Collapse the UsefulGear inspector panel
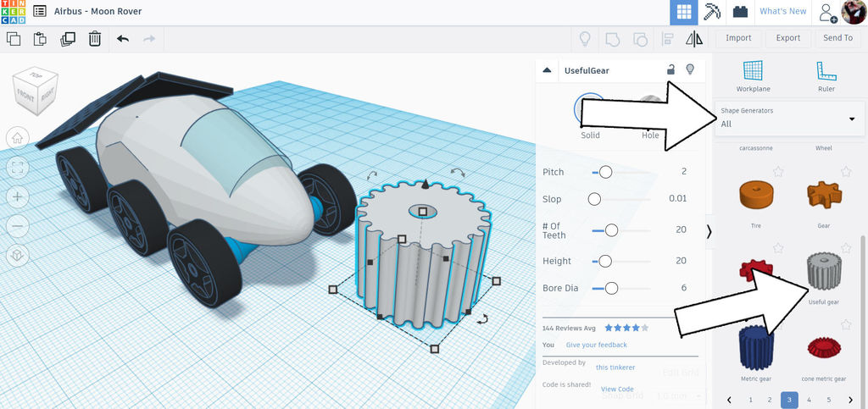 547,70
